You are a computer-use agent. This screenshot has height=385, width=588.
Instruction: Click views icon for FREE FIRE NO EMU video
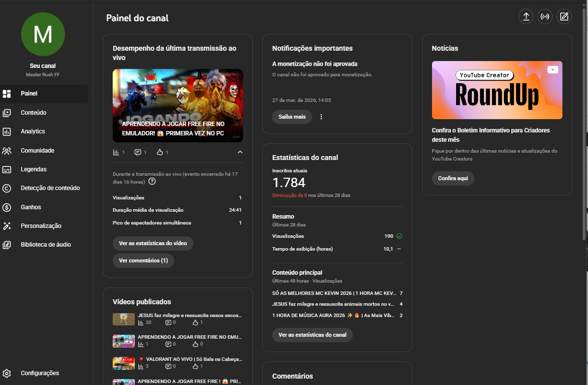[x=141, y=345]
